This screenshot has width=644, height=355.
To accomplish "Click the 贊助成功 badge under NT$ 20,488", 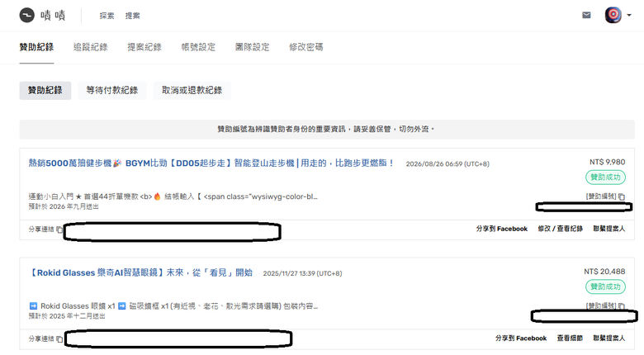I will pyautogui.click(x=605, y=286).
